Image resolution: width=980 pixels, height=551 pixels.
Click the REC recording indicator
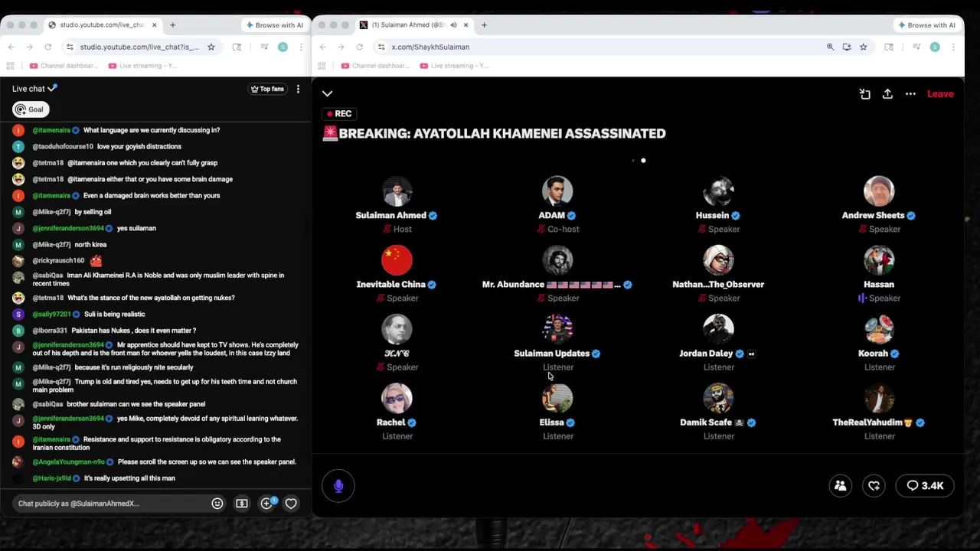click(338, 114)
